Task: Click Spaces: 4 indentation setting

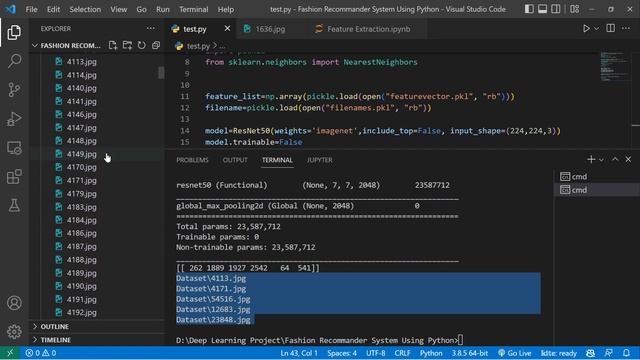Action: [x=342, y=353]
